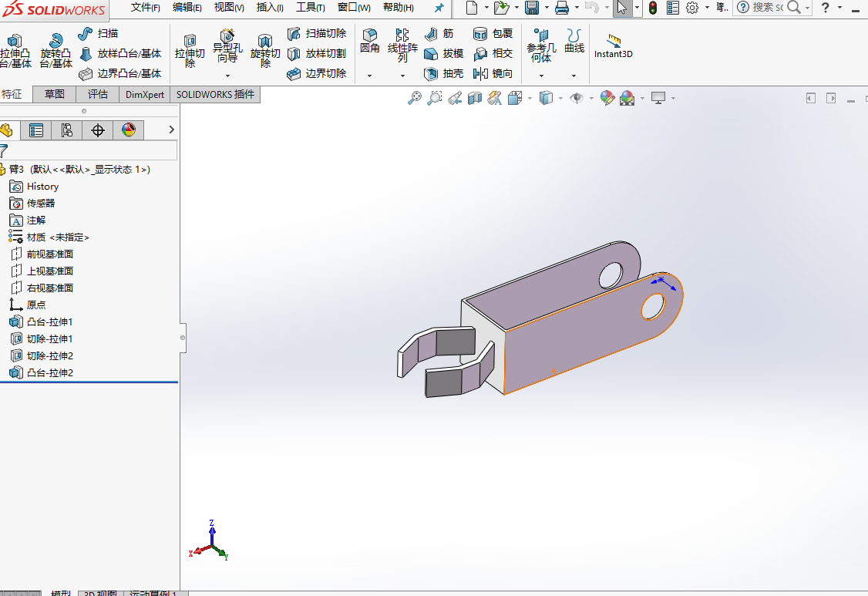Open the 编辑(E) menu

tap(187, 8)
